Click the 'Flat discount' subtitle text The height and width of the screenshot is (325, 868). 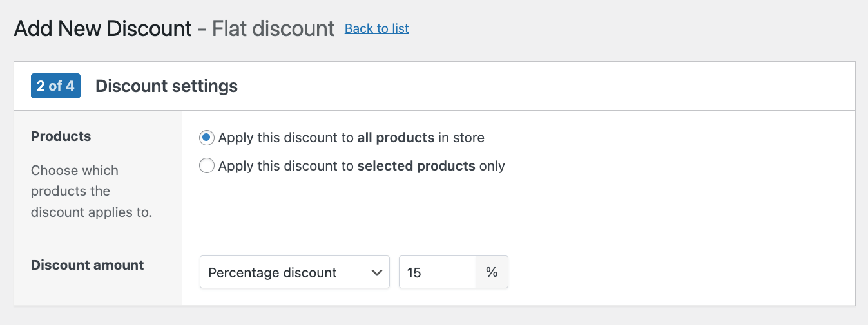[x=273, y=28]
